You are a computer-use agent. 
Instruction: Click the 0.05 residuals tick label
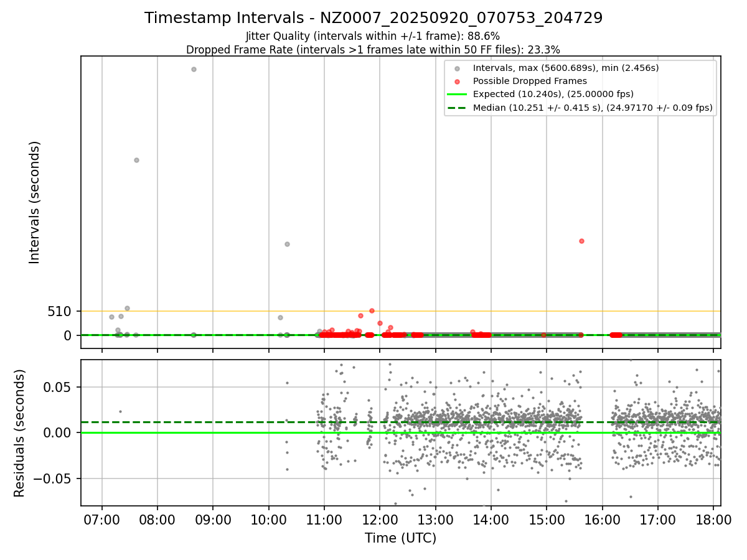pyautogui.click(x=57, y=387)
